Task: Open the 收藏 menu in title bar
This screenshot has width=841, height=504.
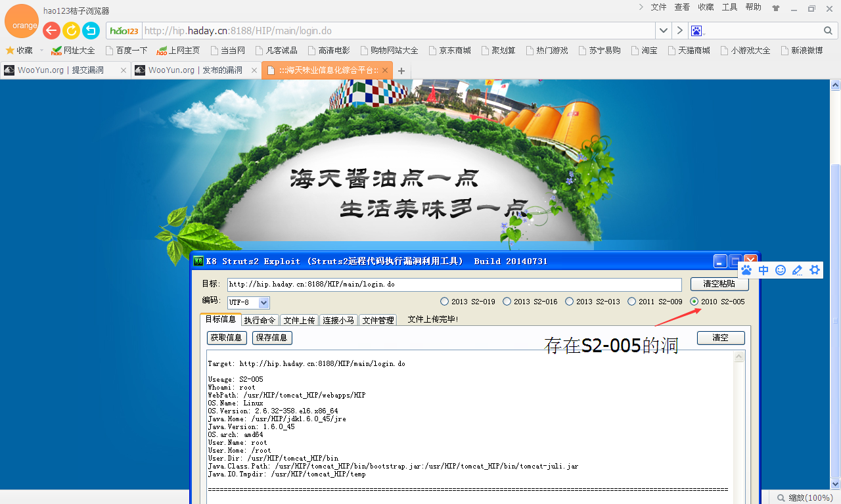Action: 706,7
